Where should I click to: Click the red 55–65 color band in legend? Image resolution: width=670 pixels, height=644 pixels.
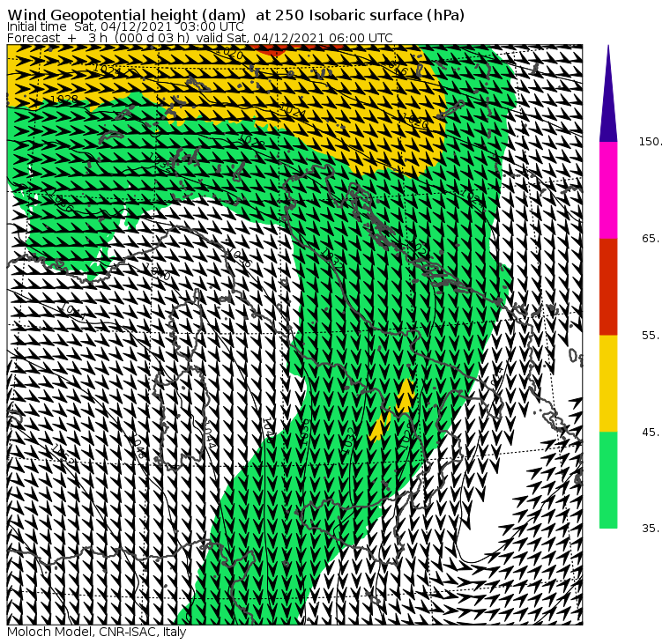tap(608, 286)
